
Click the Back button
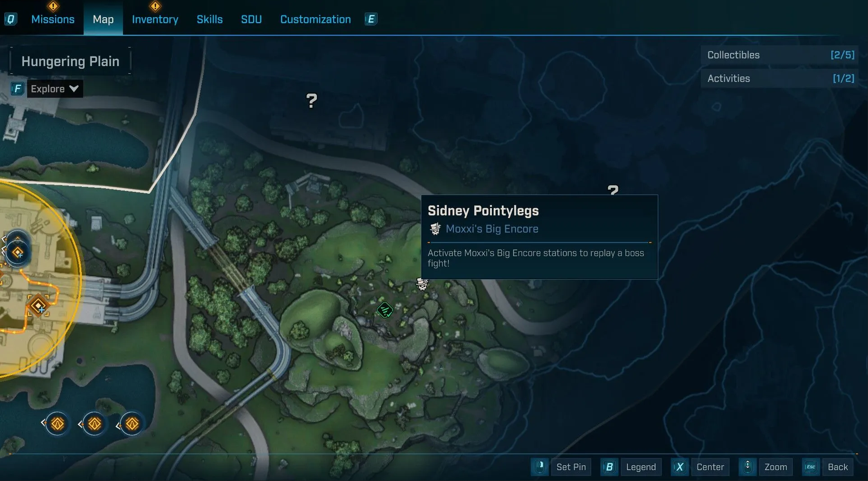(838, 467)
